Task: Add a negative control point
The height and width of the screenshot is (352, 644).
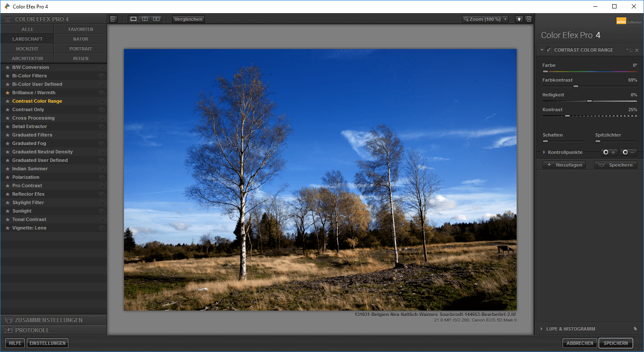Action: point(629,152)
